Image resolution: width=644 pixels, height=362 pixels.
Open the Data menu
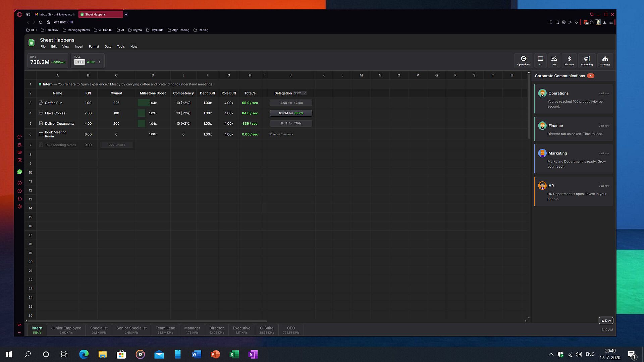[x=108, y=47]
